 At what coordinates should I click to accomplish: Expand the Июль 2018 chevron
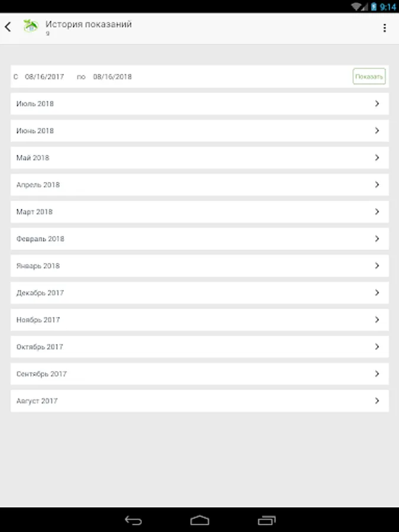[377, 103]
